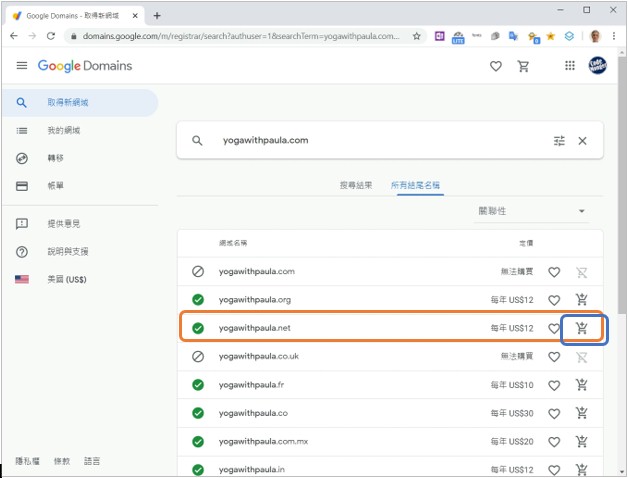
Task: Click the search magnifier in domain search box
Action: 197,141
